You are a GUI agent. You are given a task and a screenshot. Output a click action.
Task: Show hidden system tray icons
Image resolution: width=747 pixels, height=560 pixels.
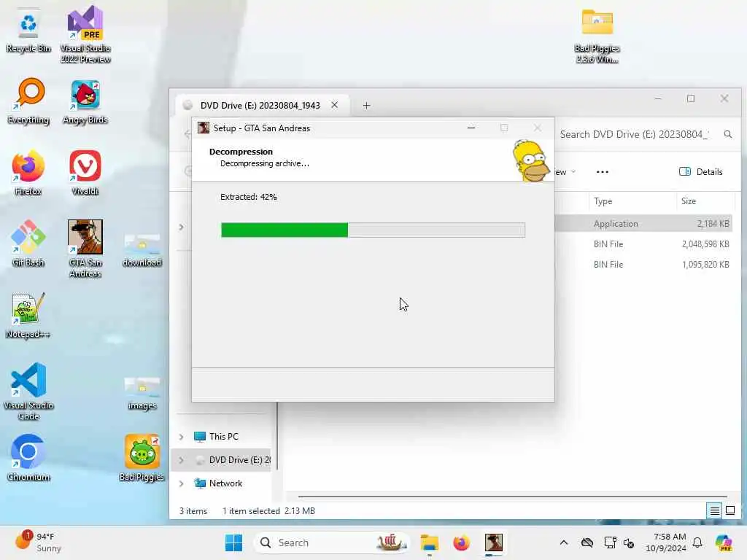(564, 542)
